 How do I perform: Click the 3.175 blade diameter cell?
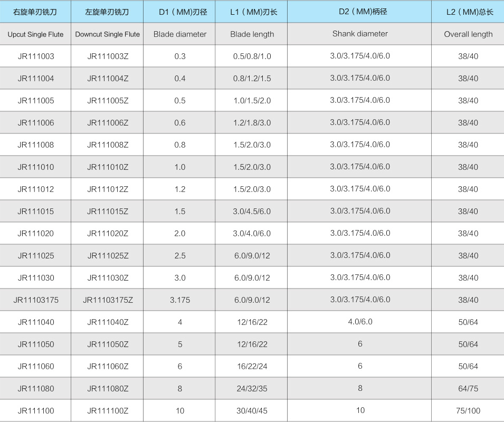pyautogui.click(x=180, y=300)
